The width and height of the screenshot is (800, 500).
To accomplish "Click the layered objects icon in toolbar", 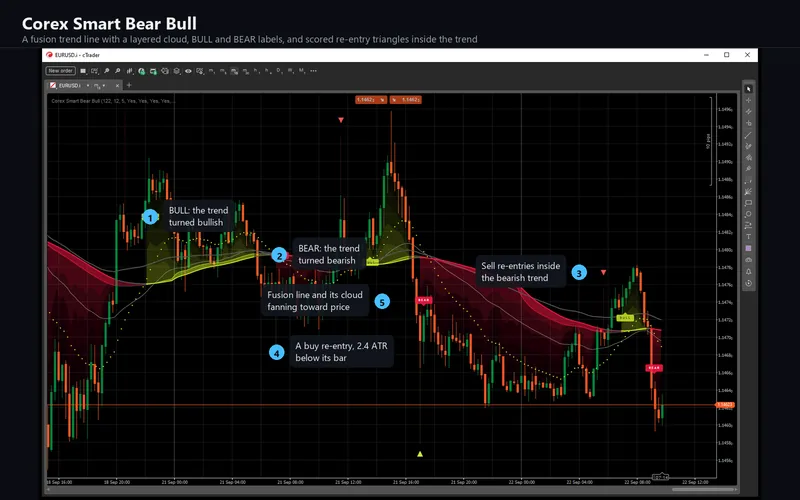I will [176, 71].
